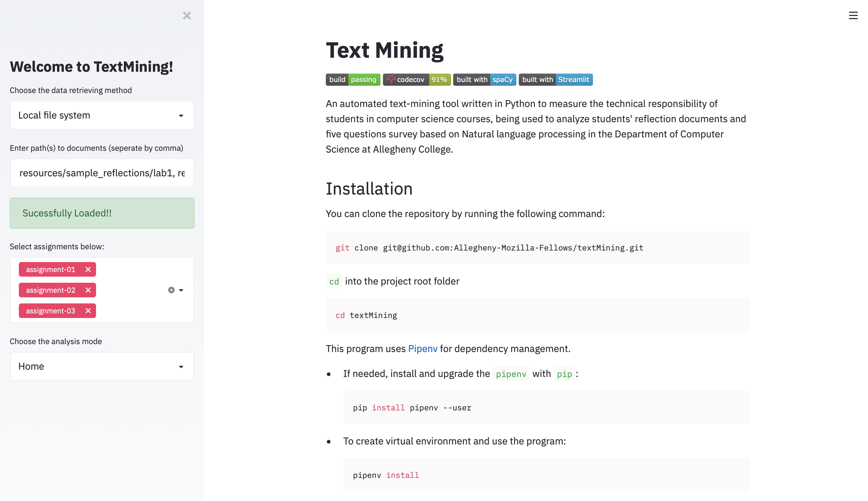The image size is (868, 501).
Task: Click the document paths input field
Action: tap(102, 173)
